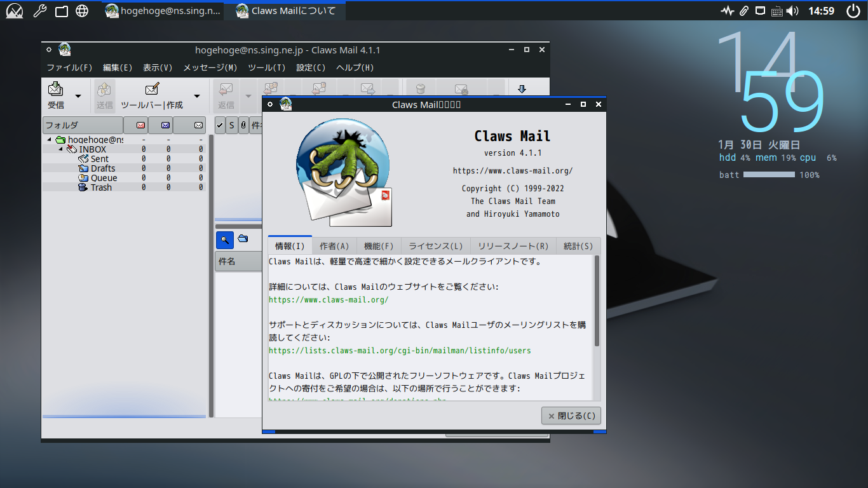868x488 pixels.
Task: Click the red new-messages column header icon
Action: (x=141, y=125)
